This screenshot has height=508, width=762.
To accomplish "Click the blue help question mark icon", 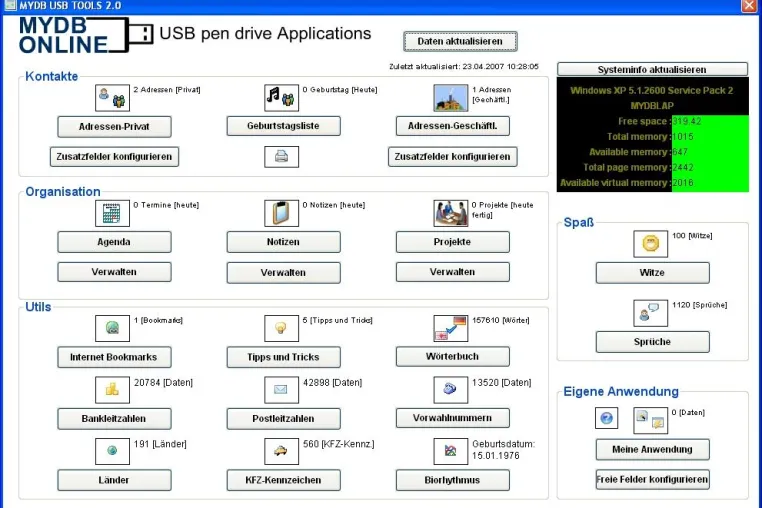I will point(606,418).
